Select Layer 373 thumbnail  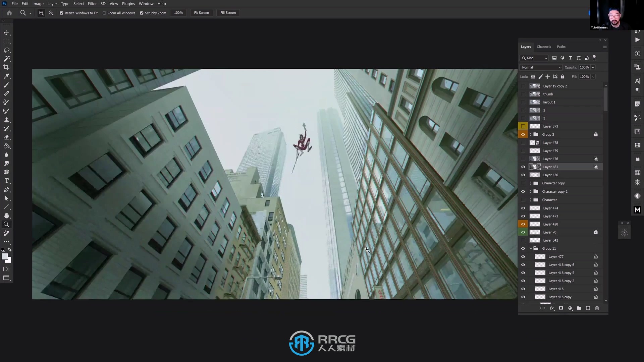tap(535, 126)
